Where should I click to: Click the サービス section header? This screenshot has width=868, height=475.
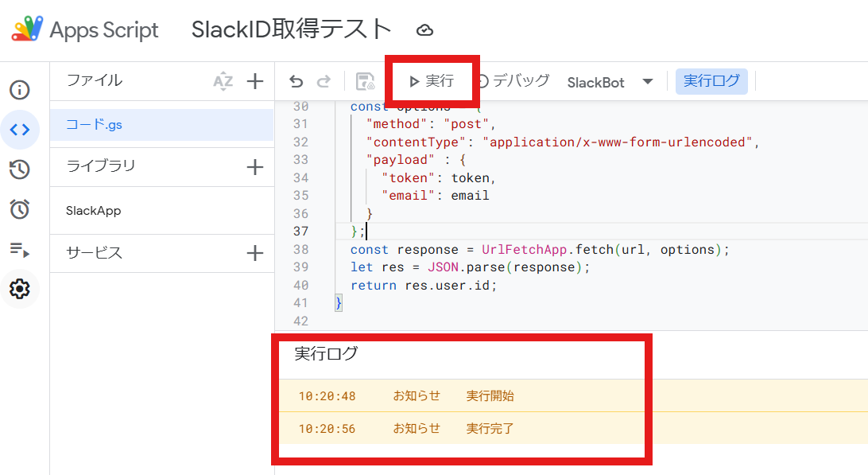click(x=94, y=253)
